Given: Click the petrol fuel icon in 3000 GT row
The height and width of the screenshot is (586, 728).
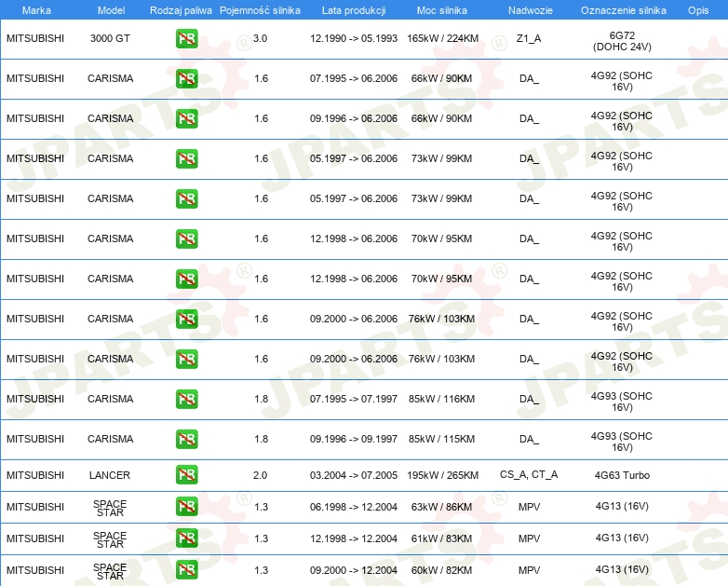Looking at the screenshot, I should tap(186, 38).
